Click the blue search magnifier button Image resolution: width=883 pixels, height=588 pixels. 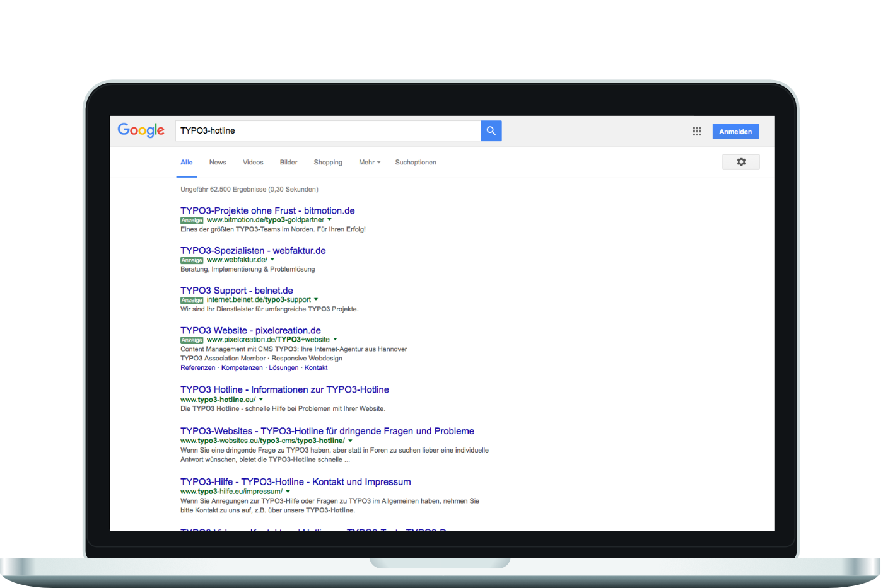tap(491, 131)
